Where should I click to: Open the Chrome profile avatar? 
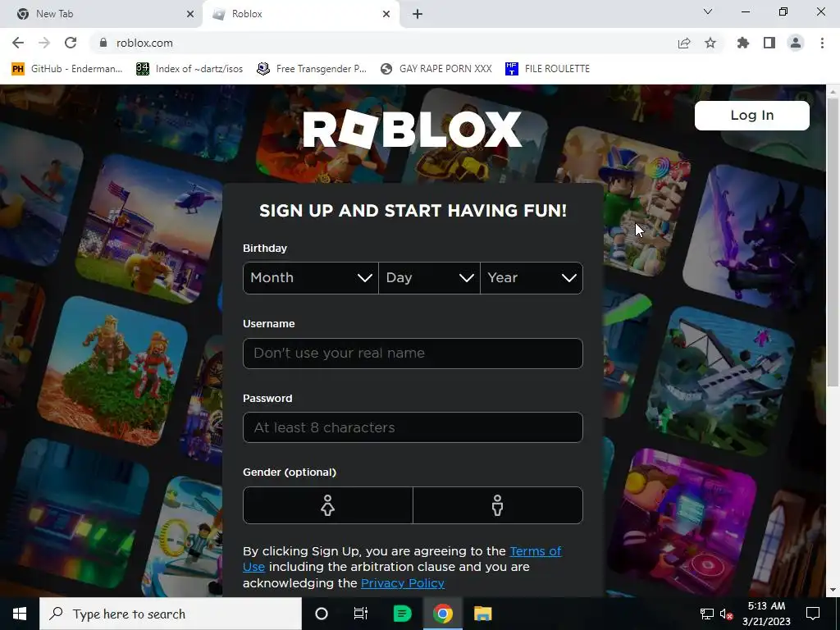pyautogui.click(x=796, y=43)
